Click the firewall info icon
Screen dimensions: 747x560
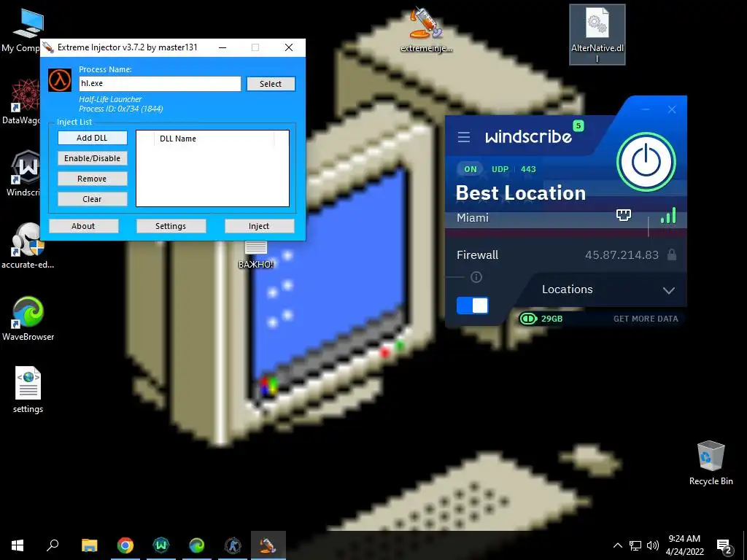476,277
